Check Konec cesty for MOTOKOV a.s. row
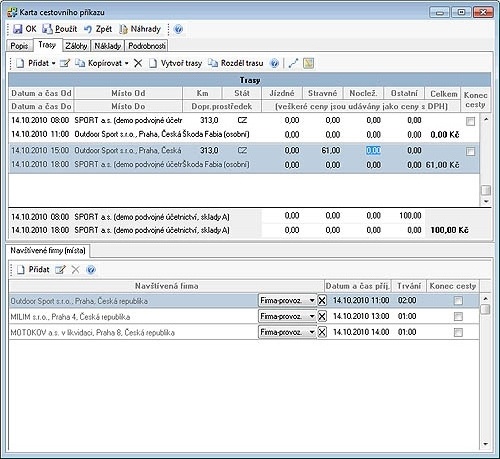500x459 pixels. [458, 332]
